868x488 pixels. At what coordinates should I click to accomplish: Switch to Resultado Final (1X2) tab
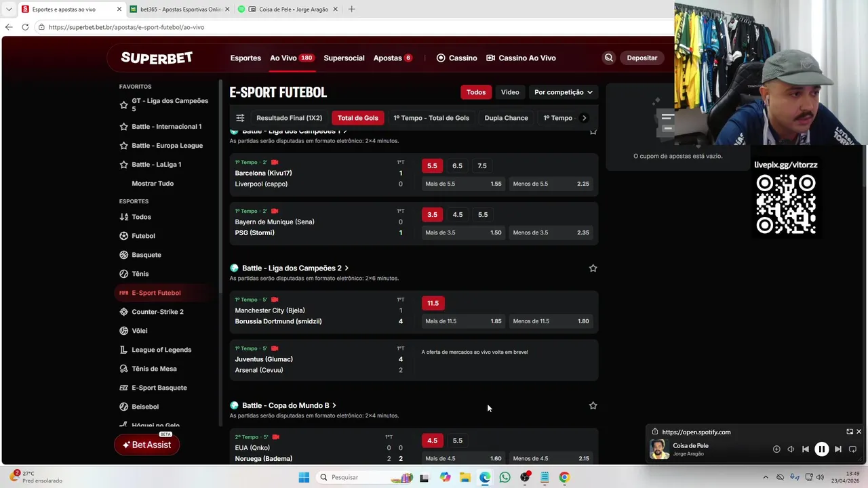(x=289, y=118)
